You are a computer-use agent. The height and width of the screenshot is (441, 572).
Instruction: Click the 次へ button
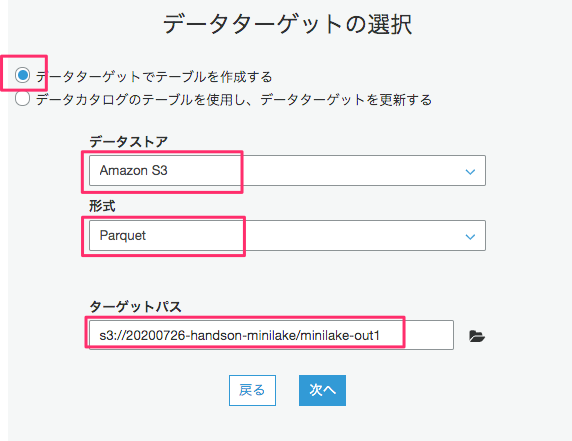coord(322,390)
